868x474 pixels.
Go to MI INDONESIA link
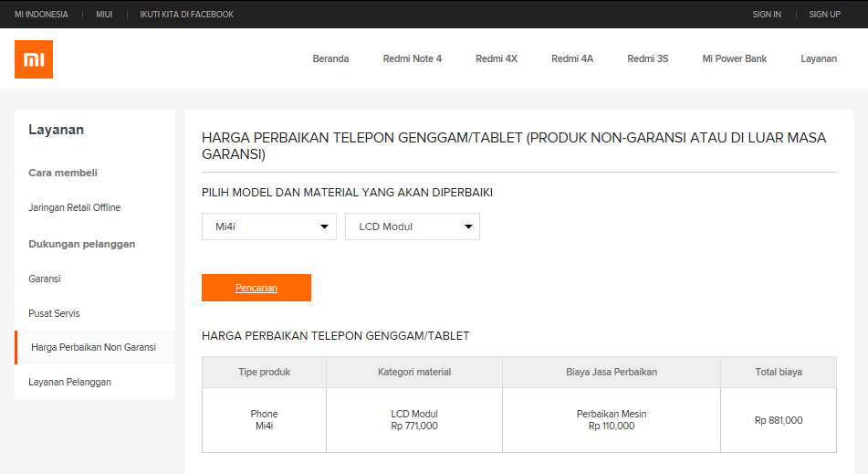41,15
